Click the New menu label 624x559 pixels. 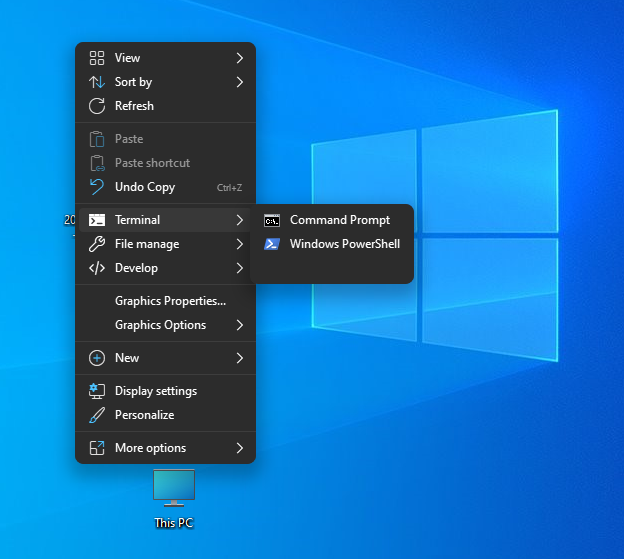[127, 358]
